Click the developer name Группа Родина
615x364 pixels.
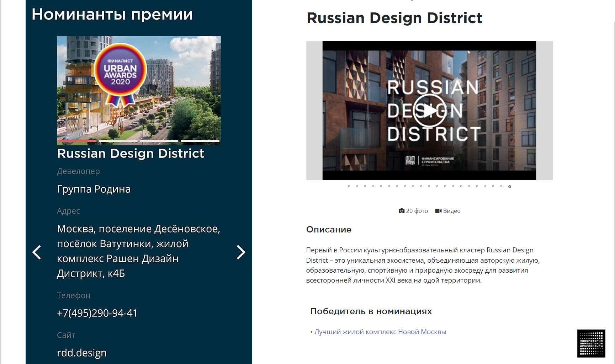(x=94, y=189)
